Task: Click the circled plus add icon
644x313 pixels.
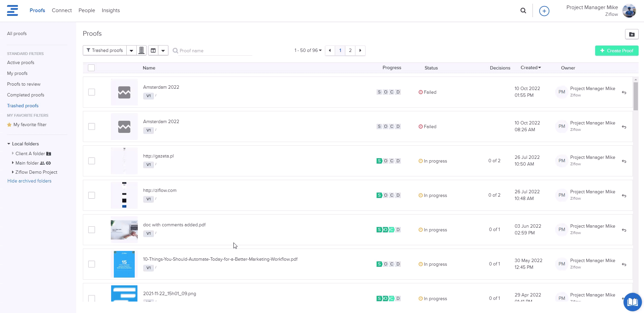Action: pos(544,11)
